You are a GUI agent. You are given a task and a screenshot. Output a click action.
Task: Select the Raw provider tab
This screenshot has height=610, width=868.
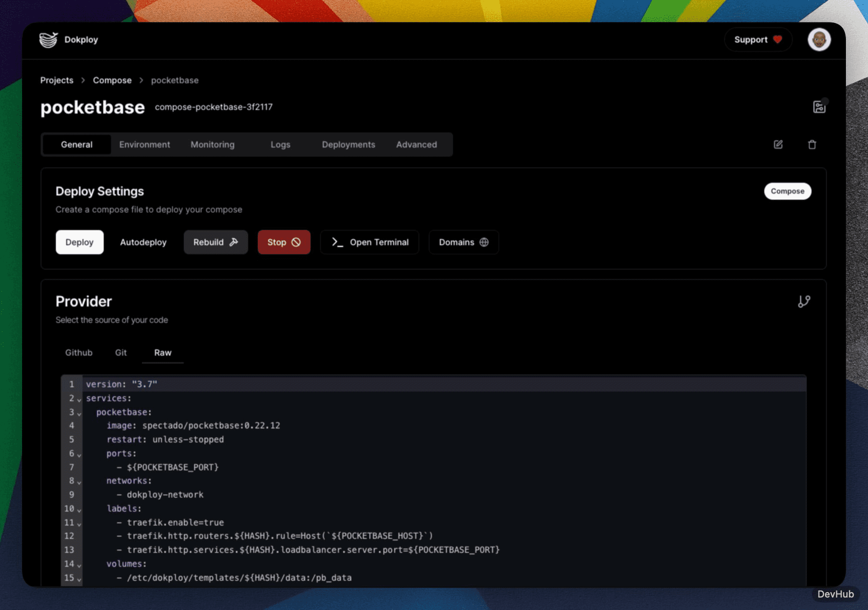pos(163,353)
